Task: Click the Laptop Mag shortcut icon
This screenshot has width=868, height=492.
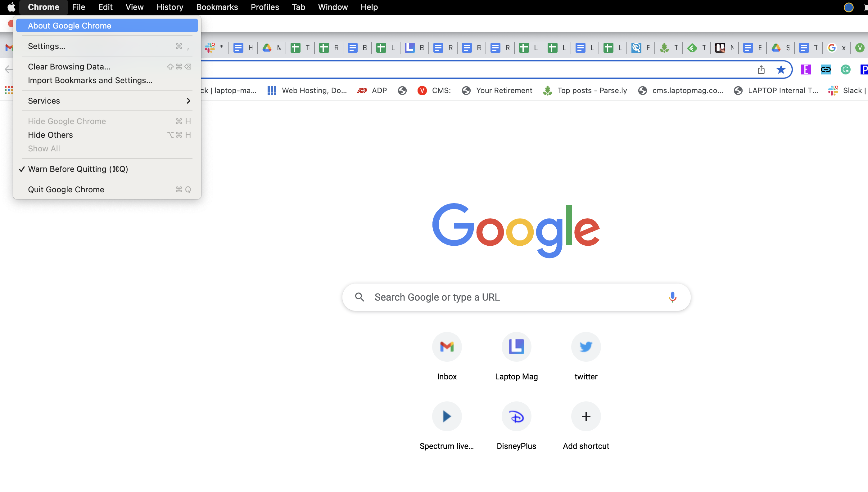Action: (x=516, y=347)
